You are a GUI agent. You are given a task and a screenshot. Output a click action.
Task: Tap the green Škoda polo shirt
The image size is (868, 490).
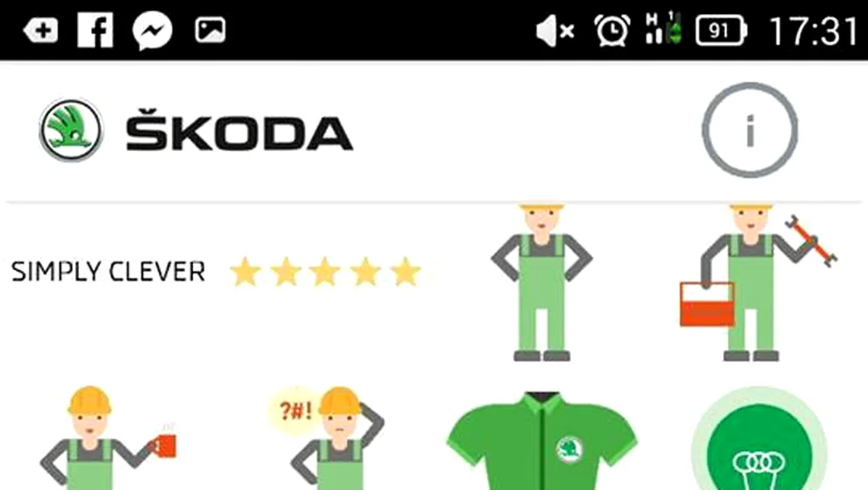click(x=542, y=441)
